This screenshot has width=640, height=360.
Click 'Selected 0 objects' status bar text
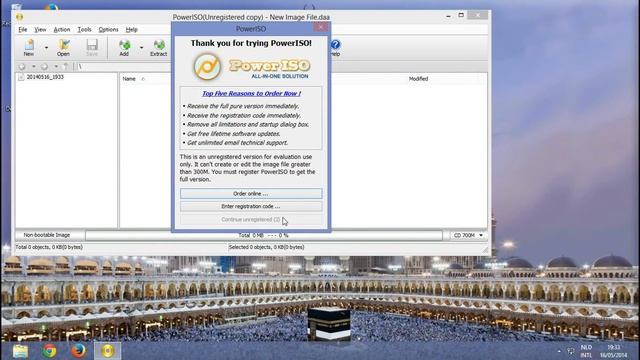tap(266, 247)
